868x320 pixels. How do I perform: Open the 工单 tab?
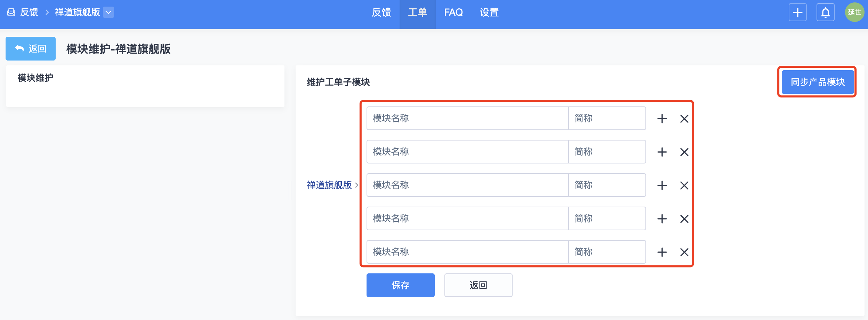417,13
